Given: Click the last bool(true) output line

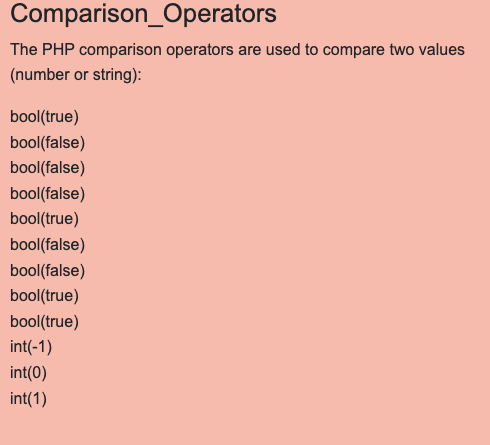Looking at the screenshot, I should (x=44, y=322).
